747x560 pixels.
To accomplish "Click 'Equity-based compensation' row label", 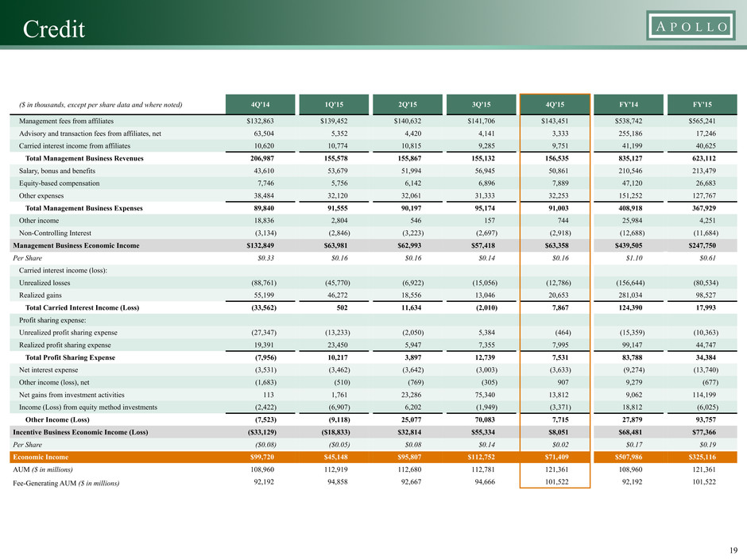I will (x=59, y=183).
